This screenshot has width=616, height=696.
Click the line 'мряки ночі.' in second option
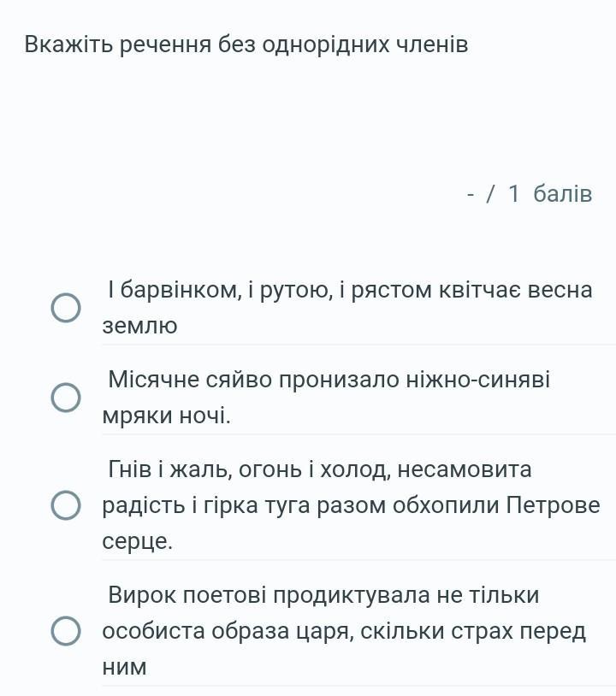167,416
